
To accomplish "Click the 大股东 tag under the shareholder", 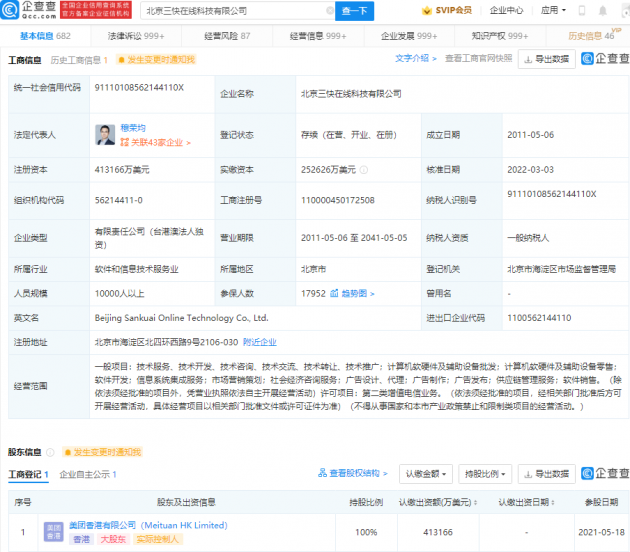I will (x=113, y=539).
